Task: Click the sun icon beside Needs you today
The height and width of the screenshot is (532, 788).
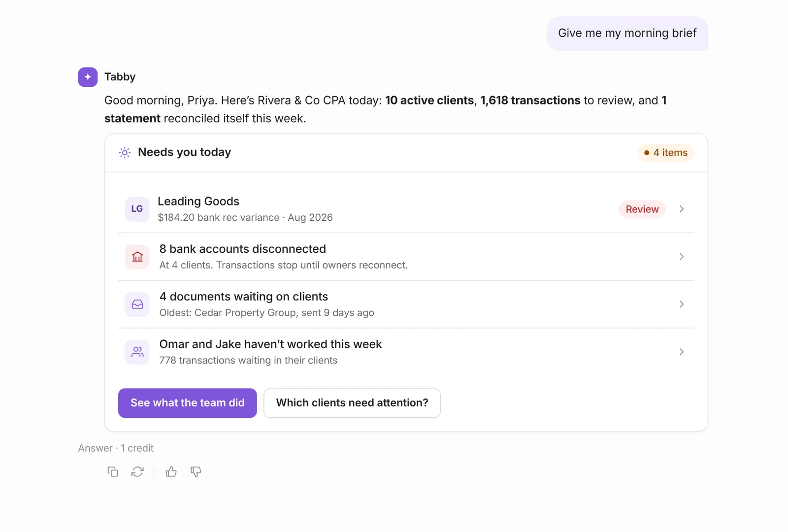Action: [x=125, y=153]
